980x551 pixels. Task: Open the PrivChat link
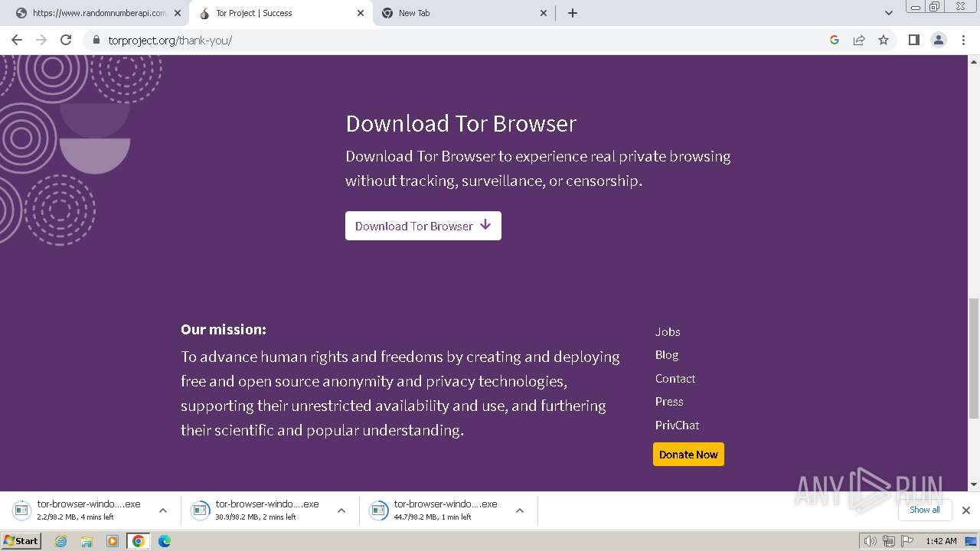pyautogui.click(x=678, y=425)
